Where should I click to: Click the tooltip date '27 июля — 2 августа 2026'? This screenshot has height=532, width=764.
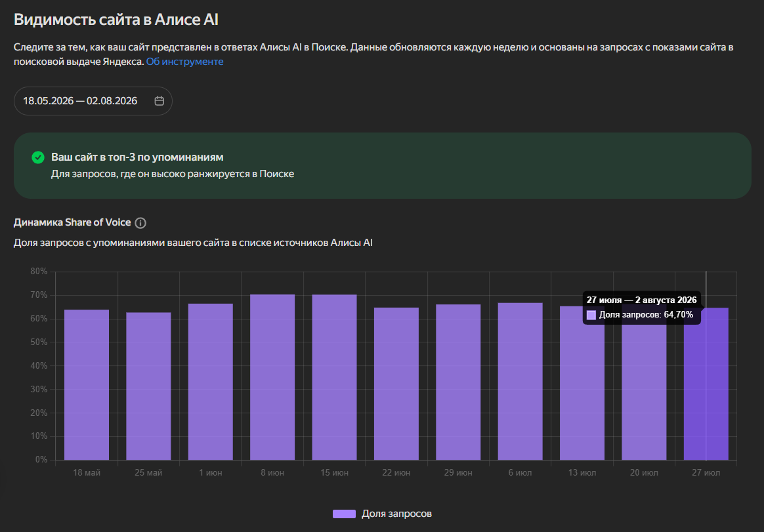tap(642, 300)
